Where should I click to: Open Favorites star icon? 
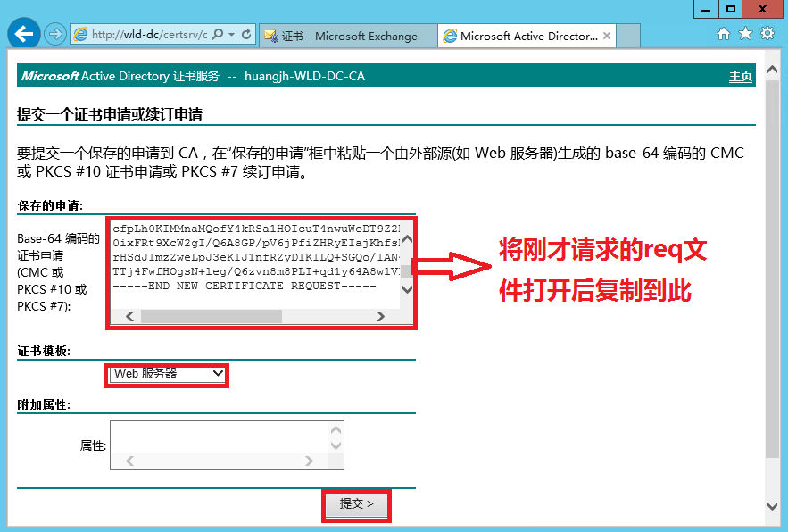tap(745, 34)
